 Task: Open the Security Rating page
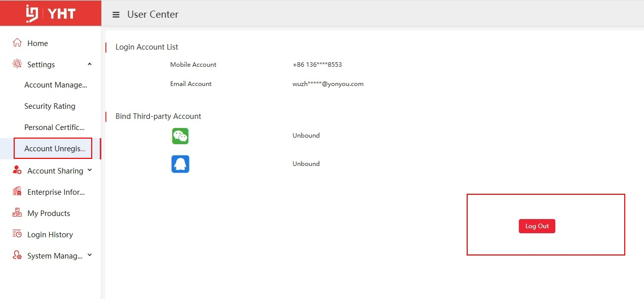pos(50,106)
